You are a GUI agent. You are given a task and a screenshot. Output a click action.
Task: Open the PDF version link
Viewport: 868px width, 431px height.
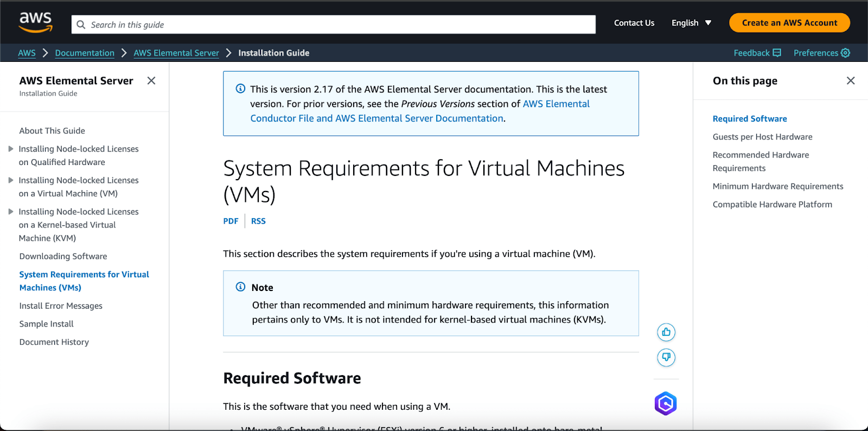pos(231,221)
